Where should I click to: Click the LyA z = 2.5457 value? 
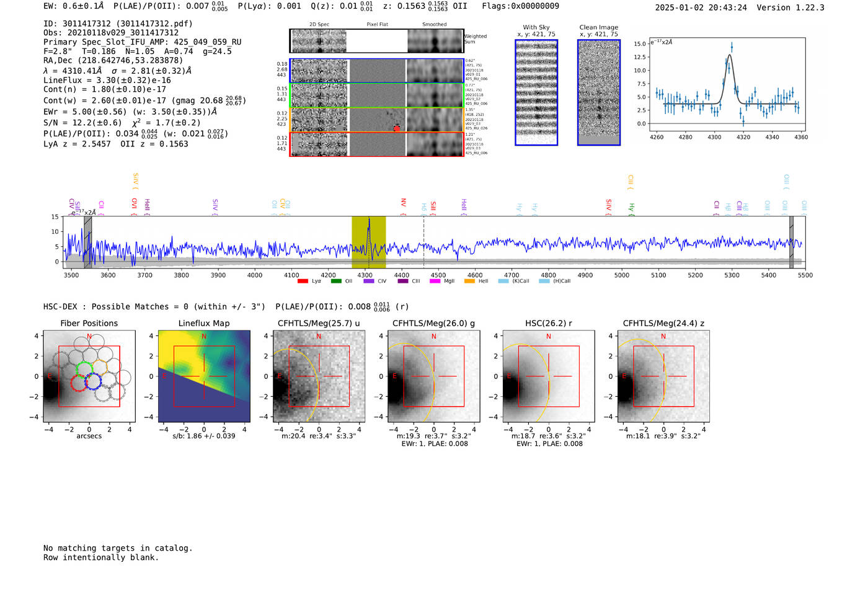pyautogui.click(x=77, y=144)
